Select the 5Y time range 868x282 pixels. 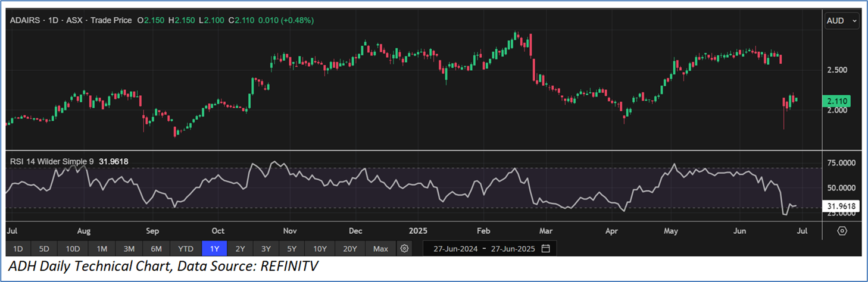coord(292,248)
